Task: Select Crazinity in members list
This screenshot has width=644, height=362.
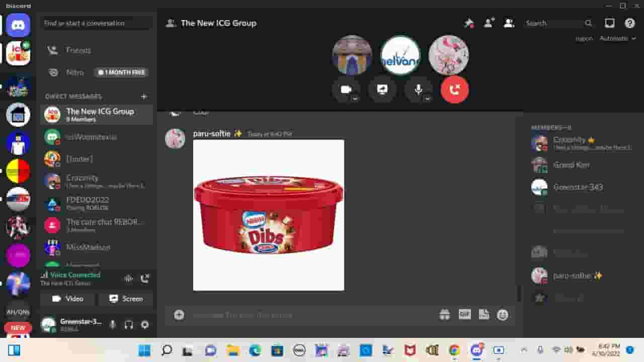Action: 583,143
